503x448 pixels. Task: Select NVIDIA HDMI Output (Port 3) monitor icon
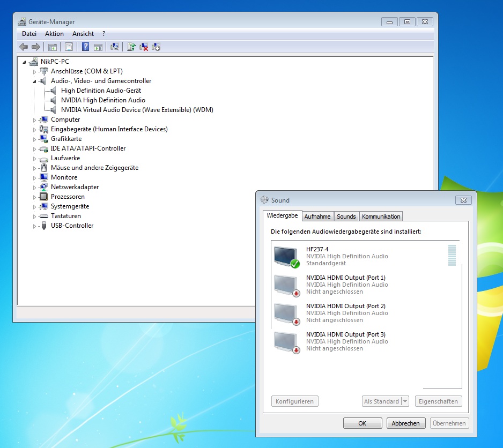pyautogui.click(x=286, y=342)
